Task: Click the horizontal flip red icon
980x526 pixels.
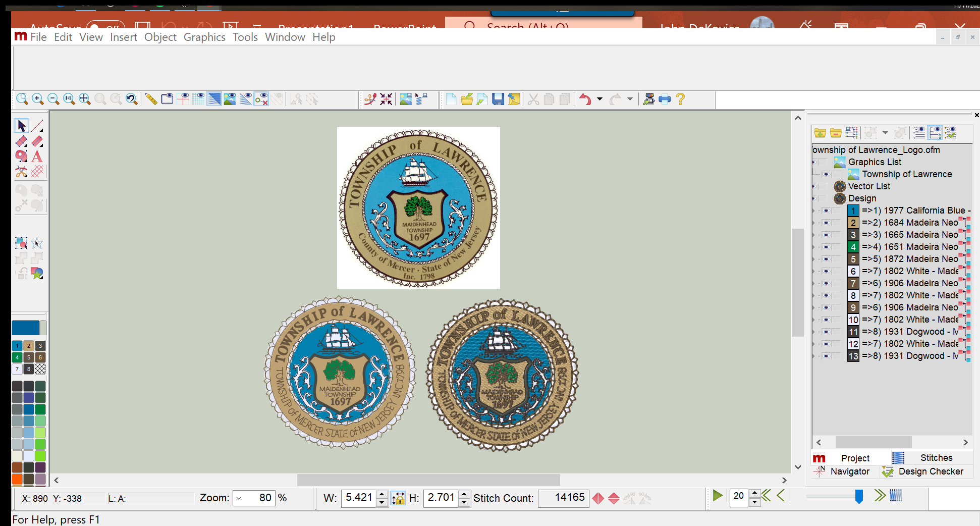Action: (x=598, y=498)
